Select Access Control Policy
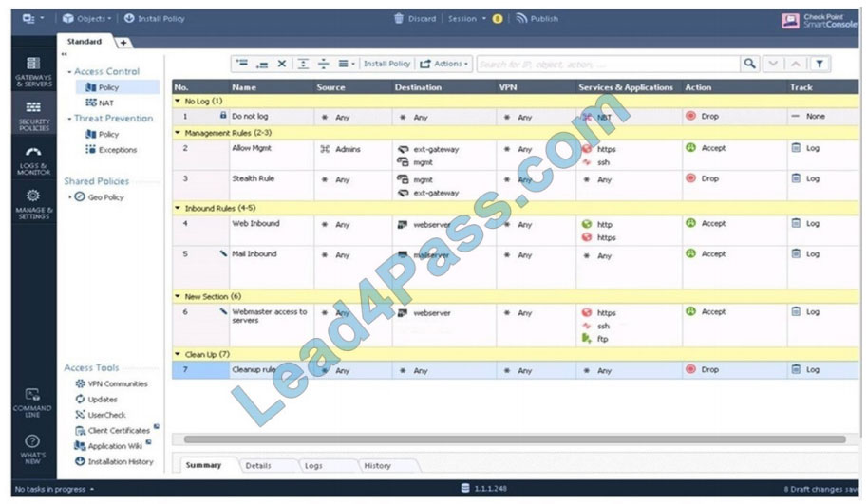The height and width of the screenshot is (504, 867). click(x=118, y=87)
